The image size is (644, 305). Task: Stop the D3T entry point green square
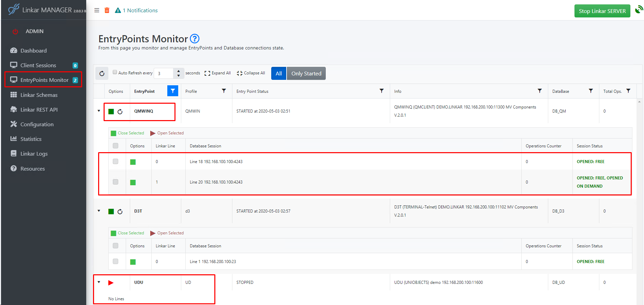(x=111, y=212)
